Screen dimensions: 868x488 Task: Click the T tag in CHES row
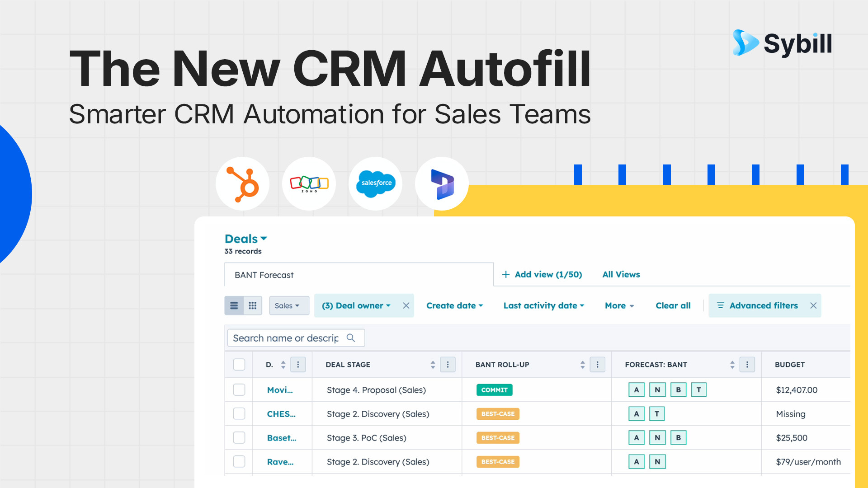[x=657, y=413]
